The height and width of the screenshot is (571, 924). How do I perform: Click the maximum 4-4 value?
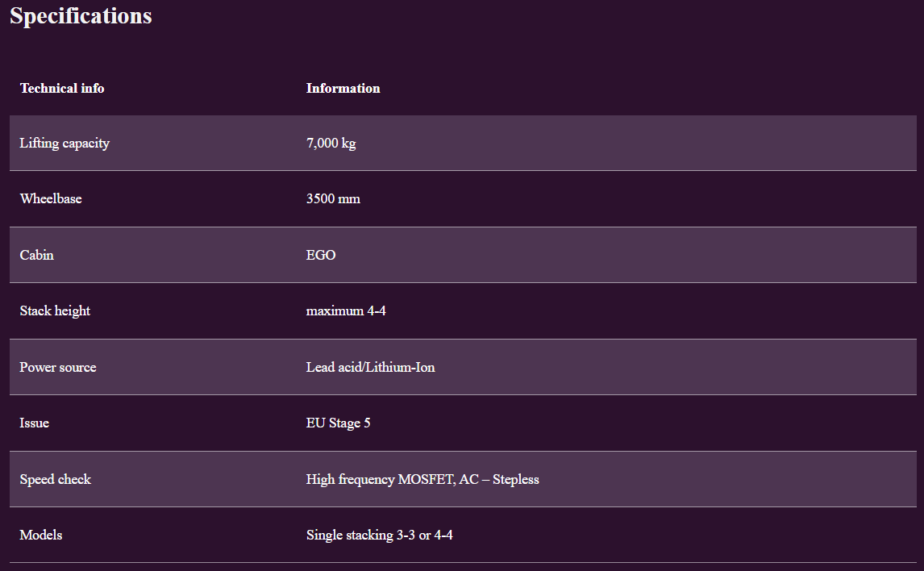(x=346, y=311)
